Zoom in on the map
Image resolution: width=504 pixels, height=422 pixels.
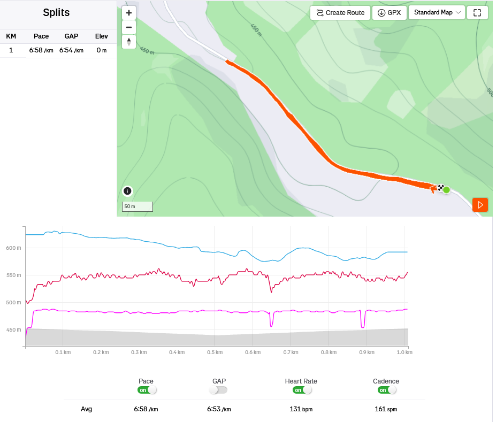(x=129, y=13)
